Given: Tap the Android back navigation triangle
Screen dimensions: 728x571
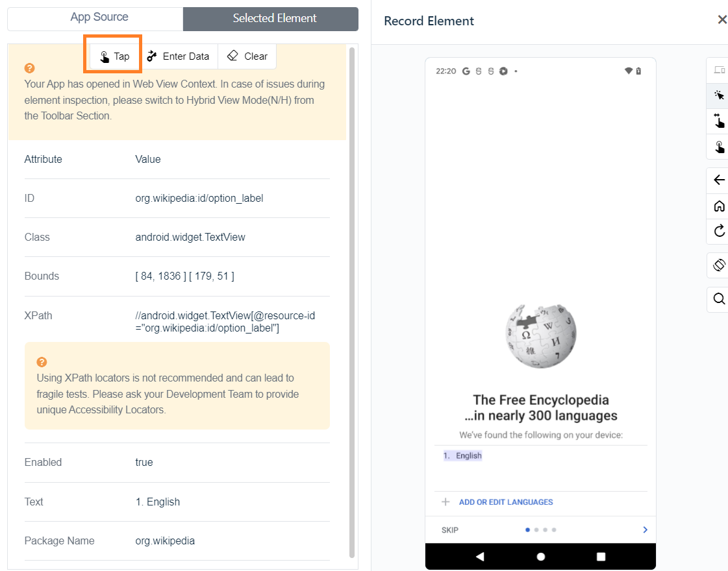Looking at the screenshot, I should [x=480, y=556].
